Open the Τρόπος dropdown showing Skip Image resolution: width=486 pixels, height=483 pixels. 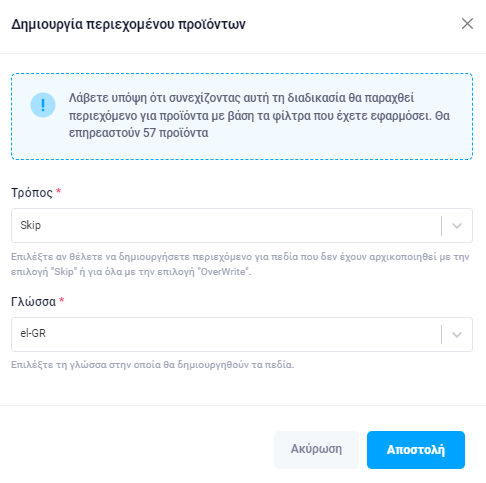[242, 225]
